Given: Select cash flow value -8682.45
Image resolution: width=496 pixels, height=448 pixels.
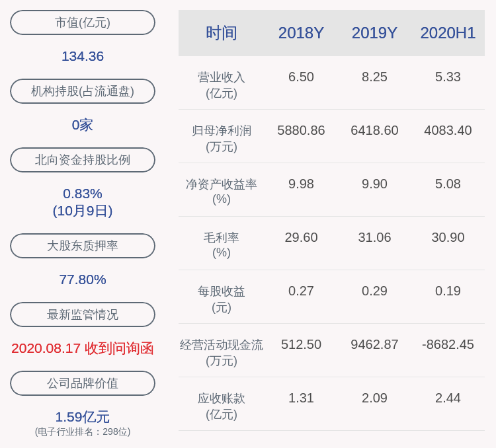Looking at the screenshot, I should (448, 344).
